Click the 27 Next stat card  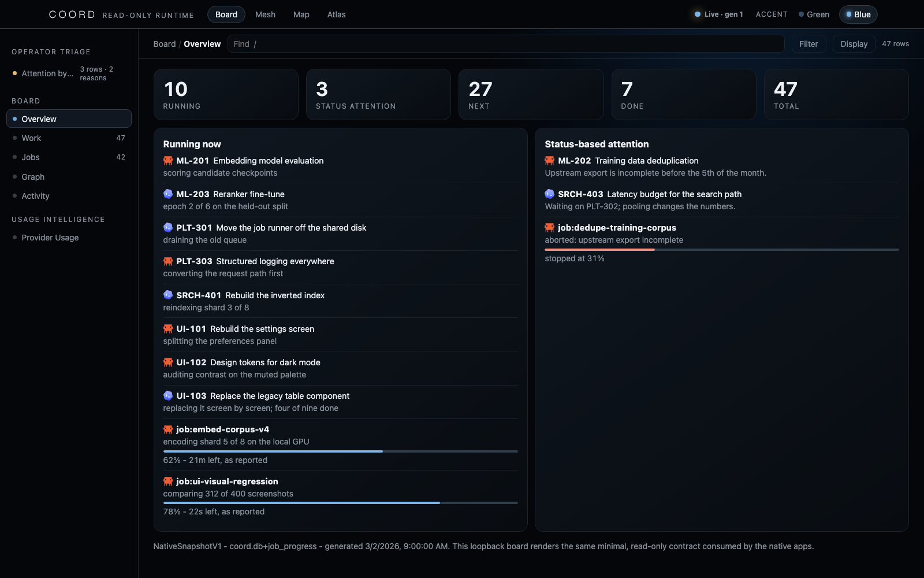click(531, 95)
